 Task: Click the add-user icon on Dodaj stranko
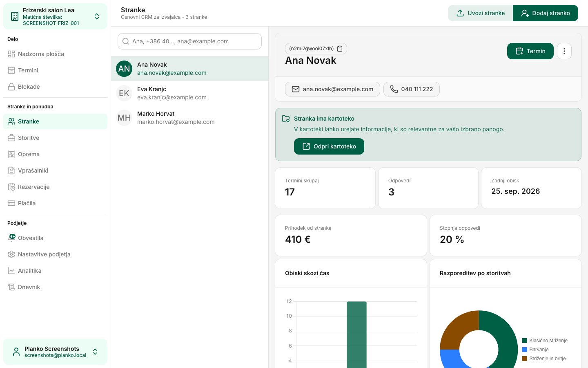coord(525,13)
